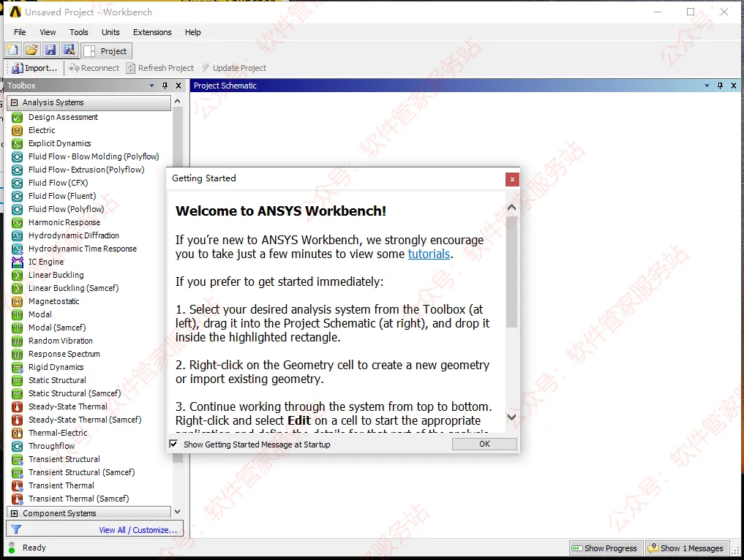The width and height of the screenshot is (744, 560).
Task: Select the Transient Thermal icon
Action: 17,485
